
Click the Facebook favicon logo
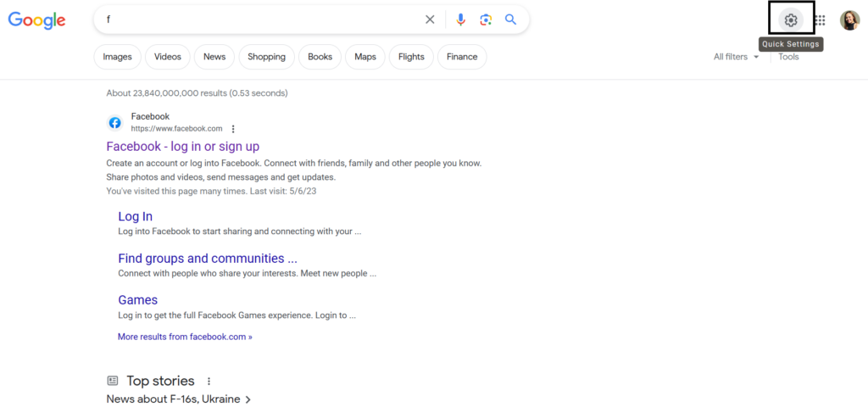click(x=114, y=123)
